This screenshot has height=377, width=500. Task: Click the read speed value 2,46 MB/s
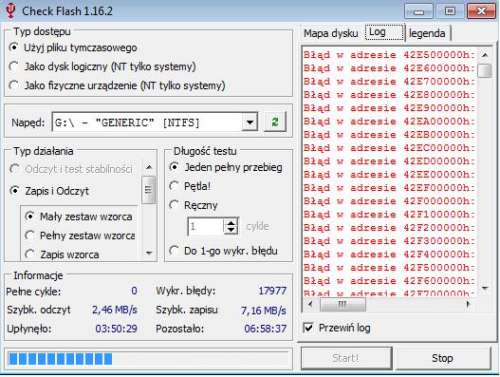pyautogui.click(x=115, y=310)
